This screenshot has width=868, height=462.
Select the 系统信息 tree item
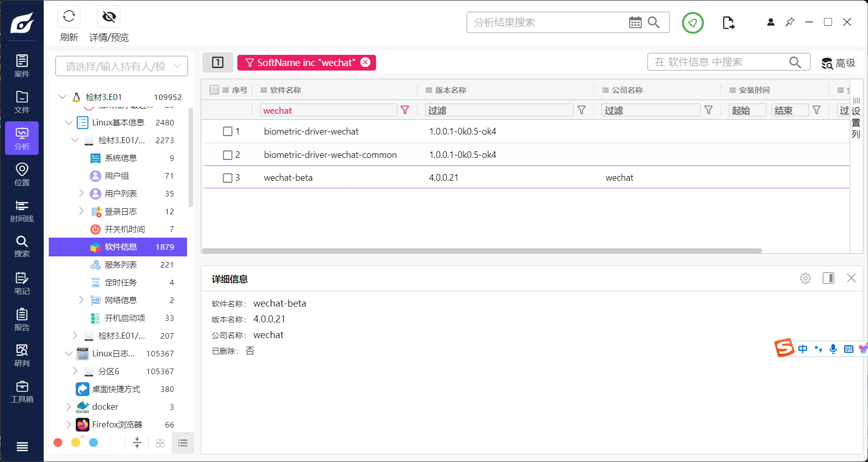118,158
